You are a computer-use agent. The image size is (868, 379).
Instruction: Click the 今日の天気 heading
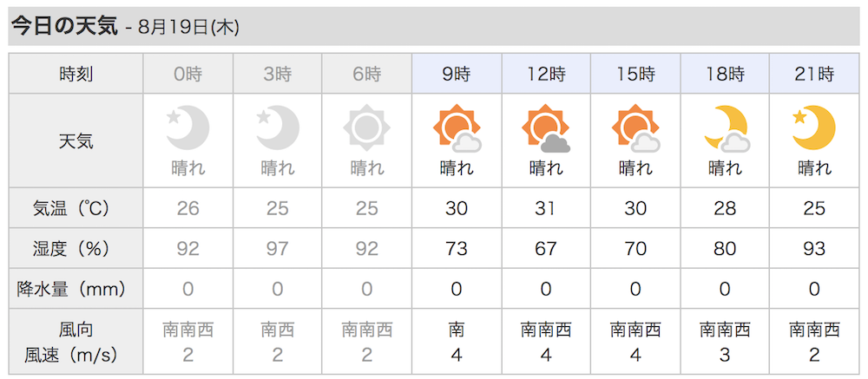pyautogui.click(x=65, y=27)
